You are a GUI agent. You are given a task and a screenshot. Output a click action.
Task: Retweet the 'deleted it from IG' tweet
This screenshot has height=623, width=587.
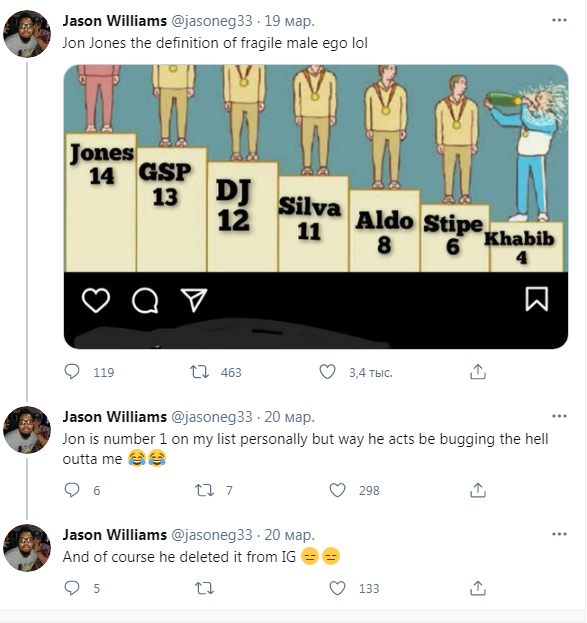(204, 588)
